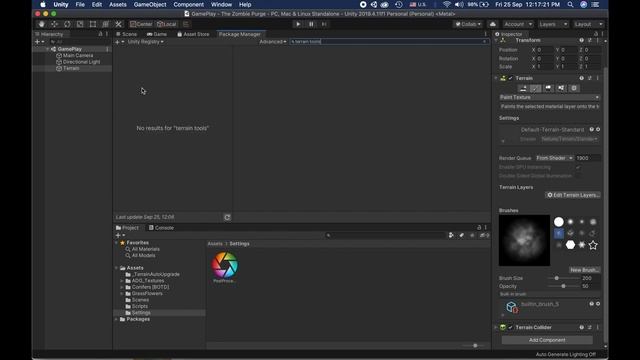
Task: Toggle Pivot Center mode
Action: click(141, 24)
